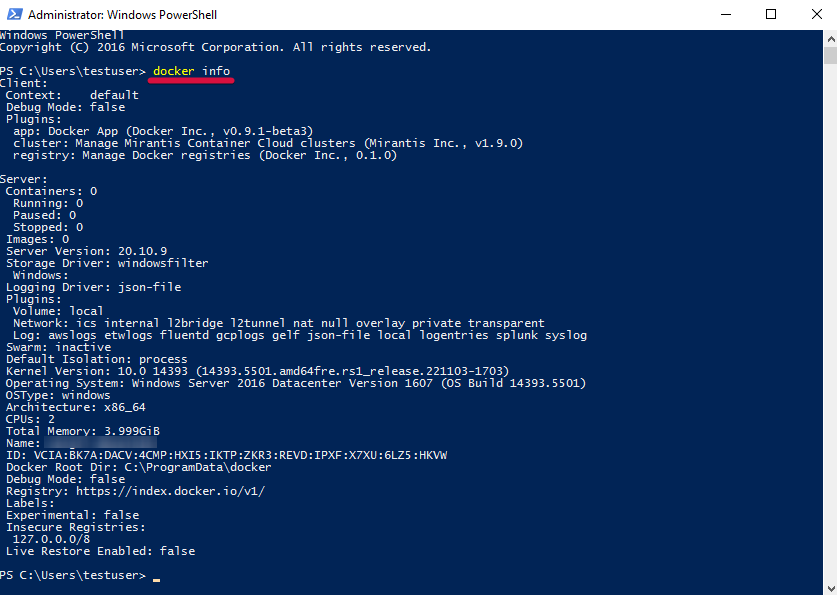Click the PowerShell icon in the title bar
837x595 pixels.
click(14, 14)
